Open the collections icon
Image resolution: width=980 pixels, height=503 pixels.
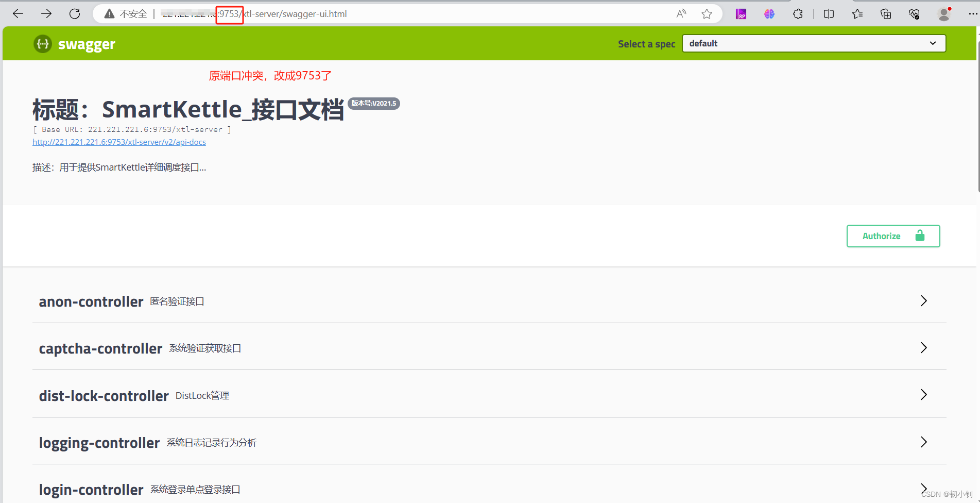[x=886, y=14]
